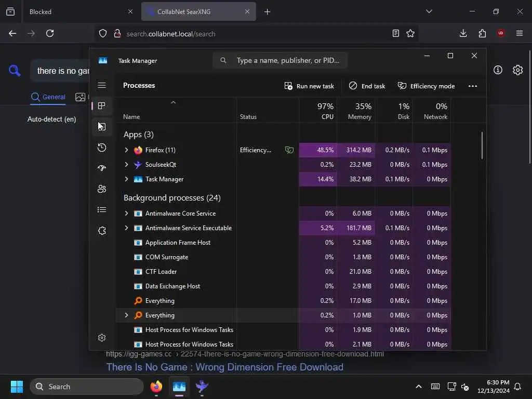Select the Firefox icon in process list
532x399 pixels.
click(x=138, y=150)
